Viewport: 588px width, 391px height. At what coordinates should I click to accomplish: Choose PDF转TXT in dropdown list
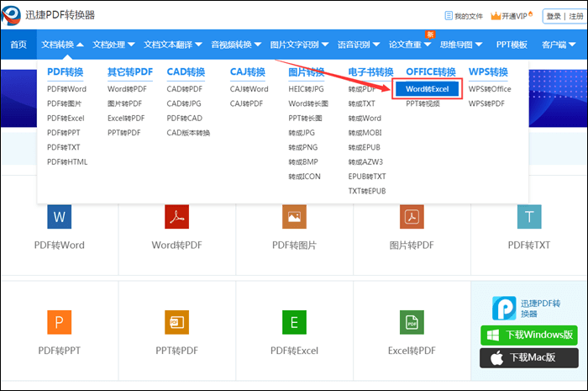(x=63, y=147)
